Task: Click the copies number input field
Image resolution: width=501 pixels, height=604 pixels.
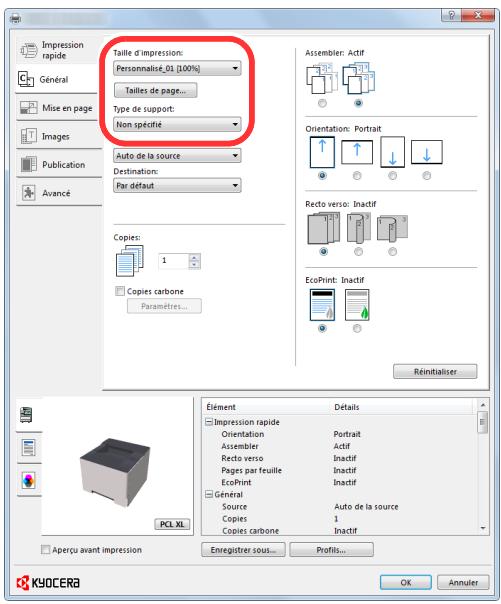Action: coord(174,261)
